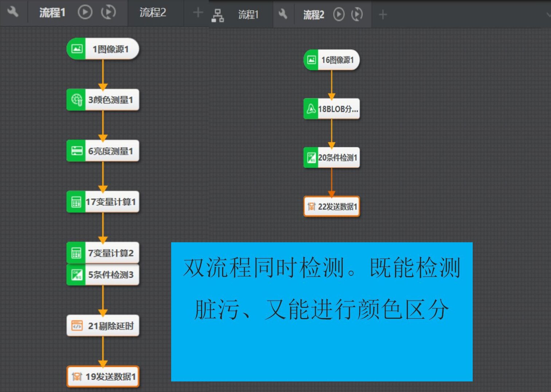Click the wrench icon next to 流程2

(x=284, y=14)
